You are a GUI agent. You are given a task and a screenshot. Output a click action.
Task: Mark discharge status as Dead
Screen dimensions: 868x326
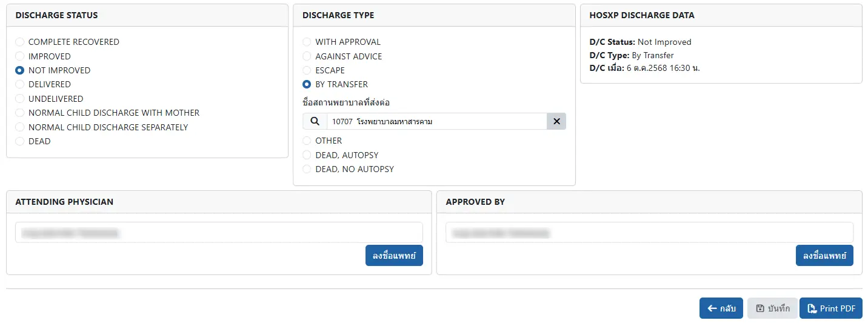(20, 141)
